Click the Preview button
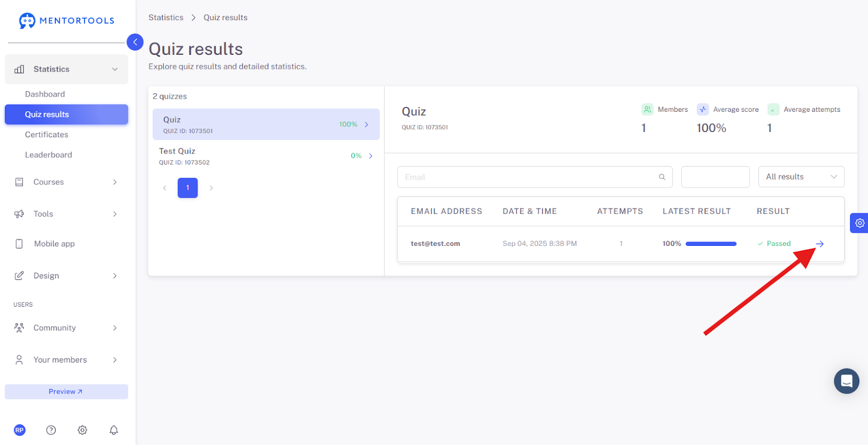Viewport: 868px width, 445px height. (x=66, y=392)
